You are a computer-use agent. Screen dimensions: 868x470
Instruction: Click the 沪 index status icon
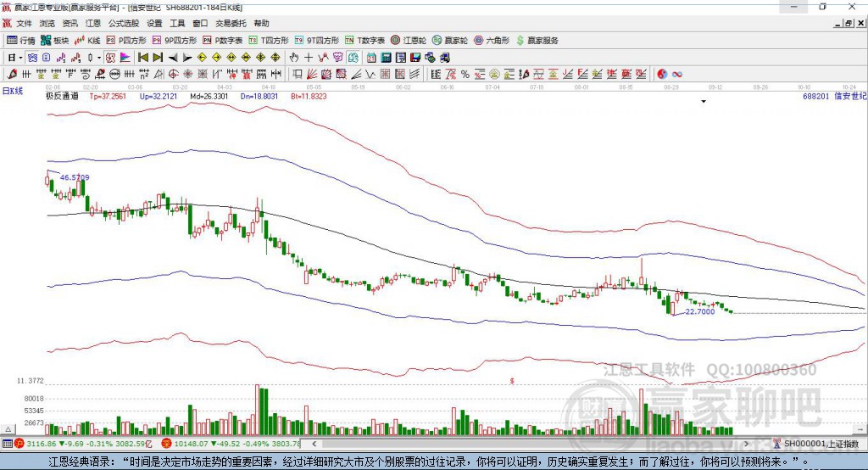pos(19,444)
